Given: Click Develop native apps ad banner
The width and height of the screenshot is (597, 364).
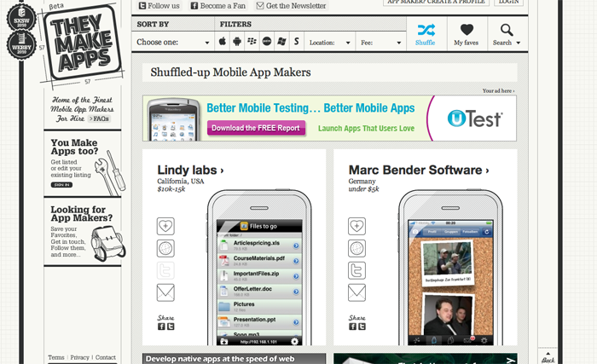Looking at the screenshot, I should [x=235, y=359].
